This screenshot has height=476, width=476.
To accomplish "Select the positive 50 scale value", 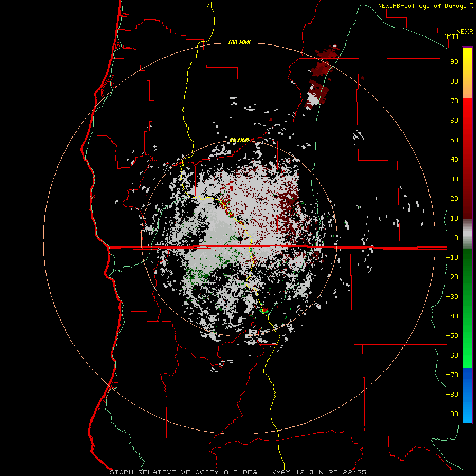I will tap(454, 140).
